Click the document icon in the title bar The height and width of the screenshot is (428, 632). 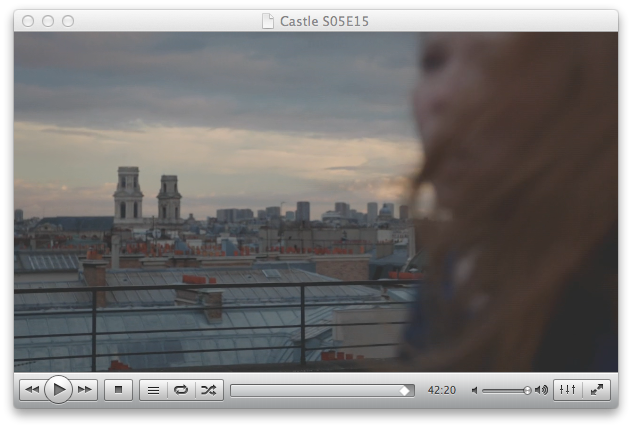268,21
